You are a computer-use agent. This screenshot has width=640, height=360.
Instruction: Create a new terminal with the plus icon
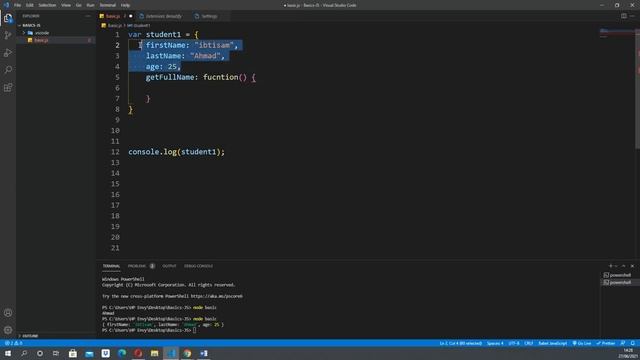pos(611,266)
